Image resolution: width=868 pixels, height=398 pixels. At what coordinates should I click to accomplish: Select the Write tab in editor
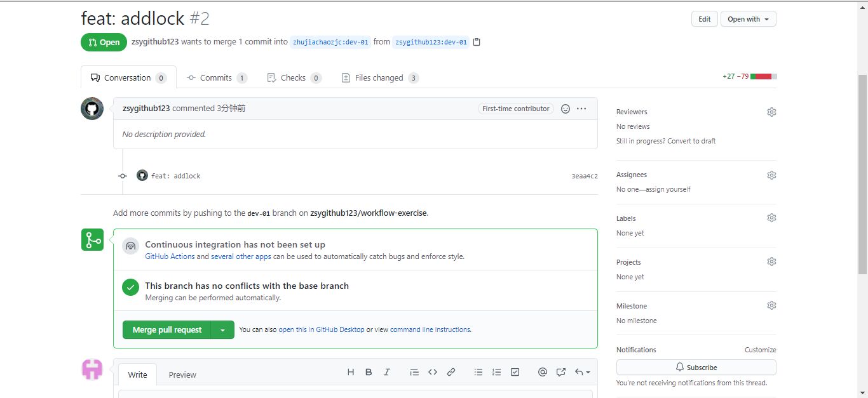(137, 375)
